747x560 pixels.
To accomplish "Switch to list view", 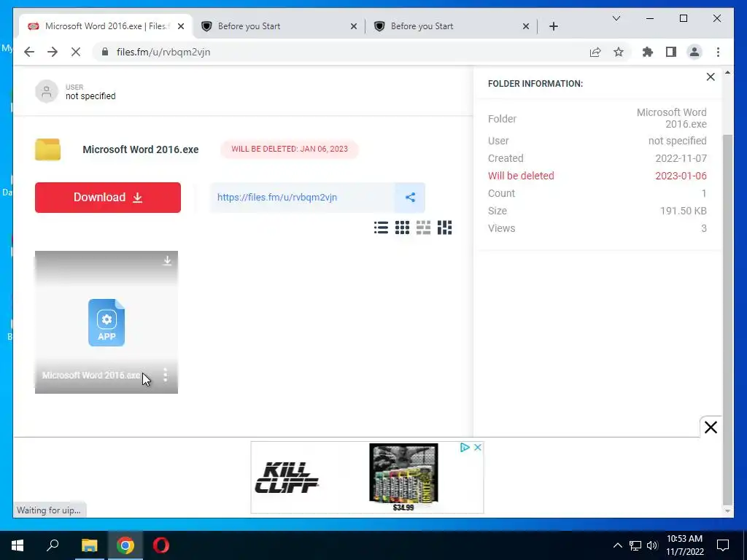I will 381,227.
